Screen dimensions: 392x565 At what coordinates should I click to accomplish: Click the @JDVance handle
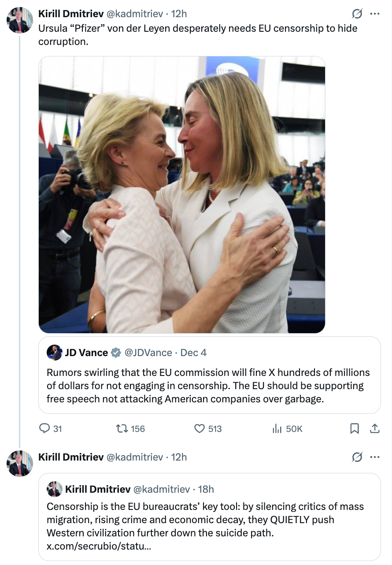[148, 353]
